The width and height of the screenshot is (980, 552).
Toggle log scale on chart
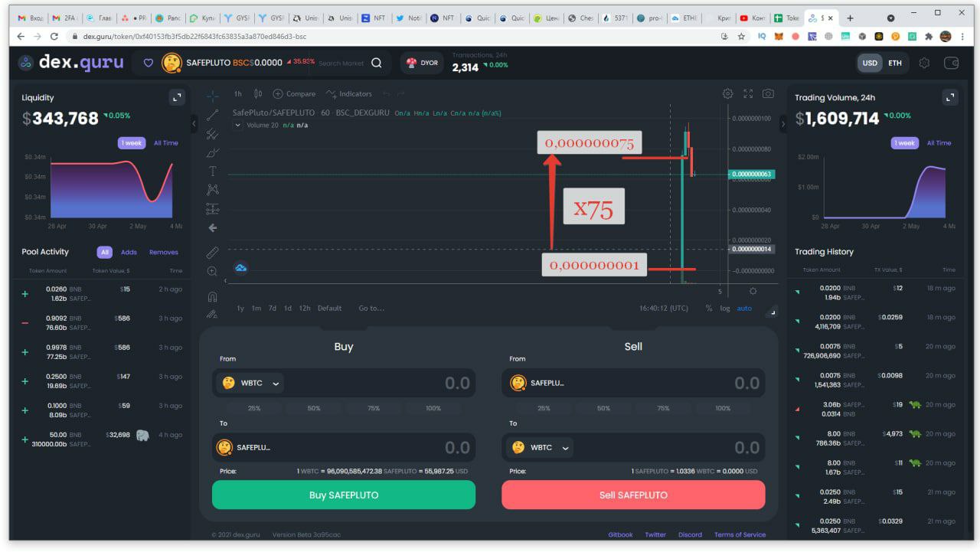[725, 308]
